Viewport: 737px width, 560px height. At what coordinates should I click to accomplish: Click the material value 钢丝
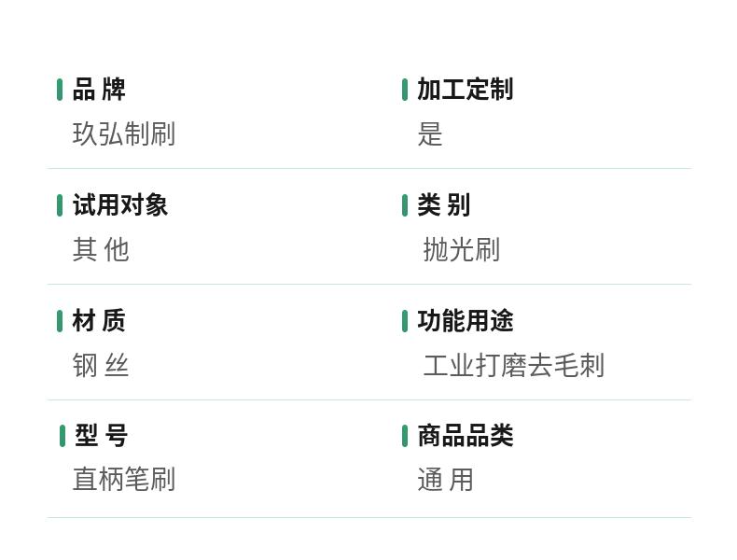(x=101, y=365)
